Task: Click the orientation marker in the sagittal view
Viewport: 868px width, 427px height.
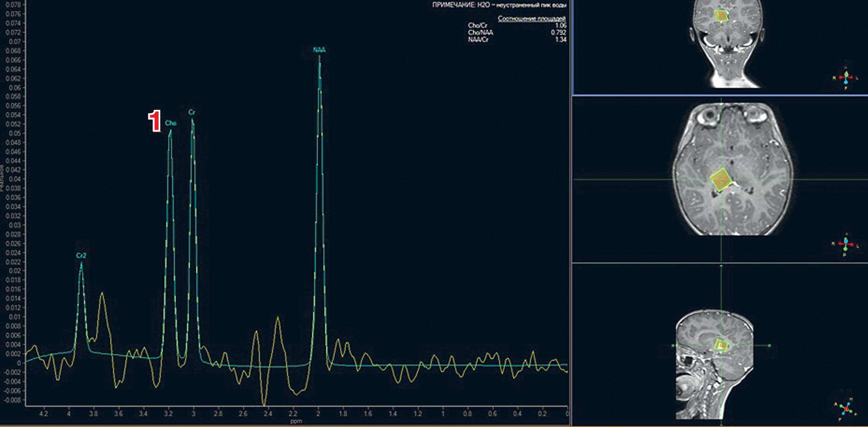Action: click(x=845, y=408)
